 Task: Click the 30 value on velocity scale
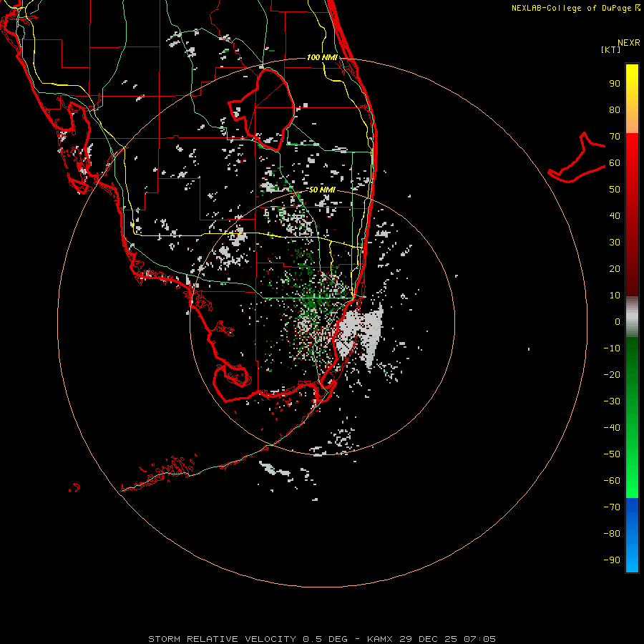pos(615,243)
